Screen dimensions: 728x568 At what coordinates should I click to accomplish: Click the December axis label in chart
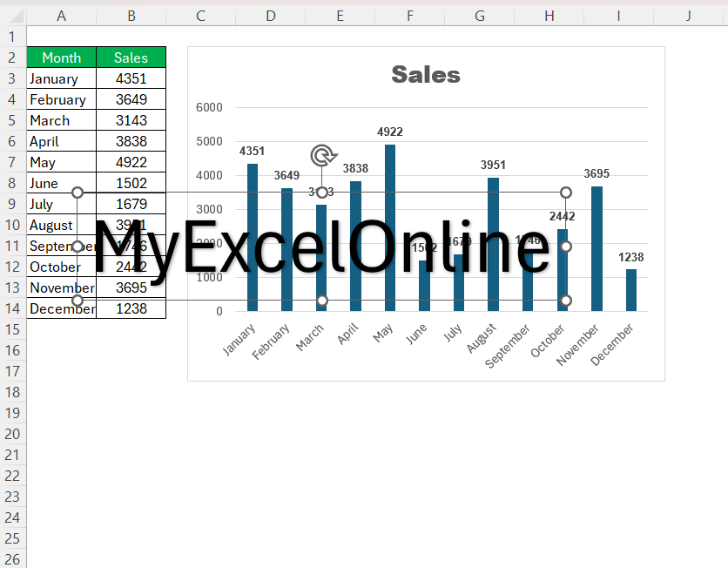point(612,345)
